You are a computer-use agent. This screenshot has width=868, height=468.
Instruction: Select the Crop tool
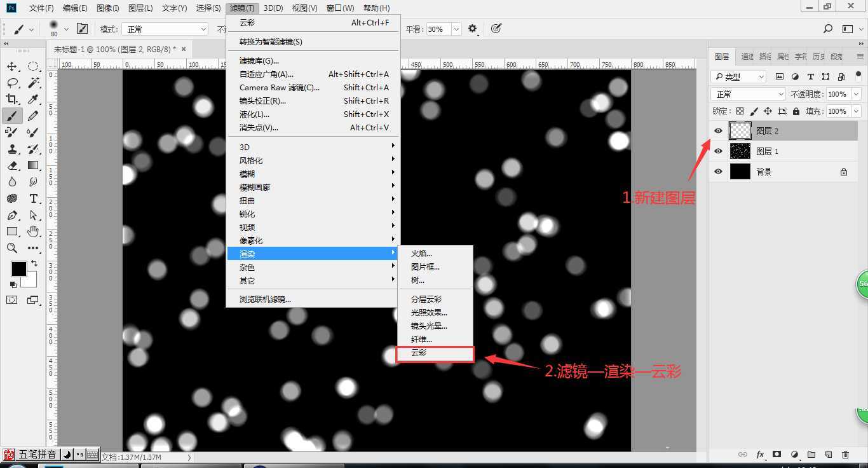point(13,99)
